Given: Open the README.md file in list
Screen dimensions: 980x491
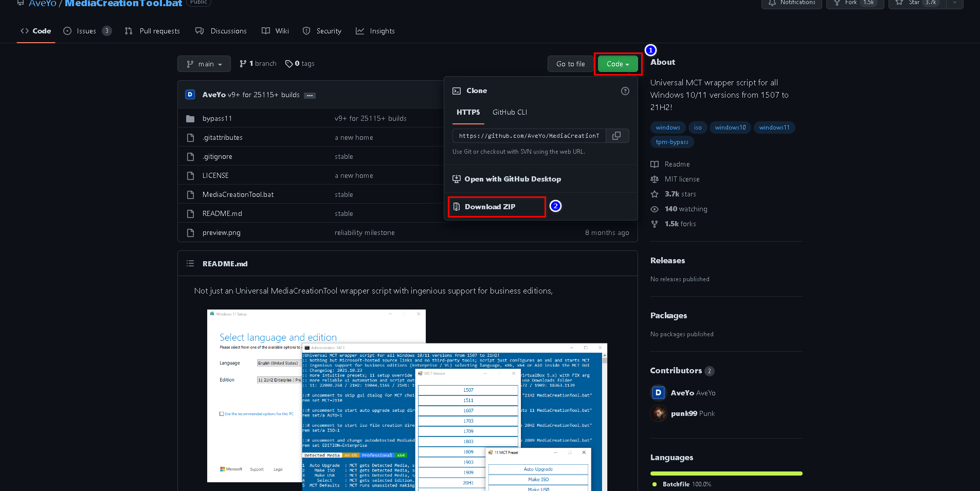Looking at the screenshot, I should click(222, 213).
